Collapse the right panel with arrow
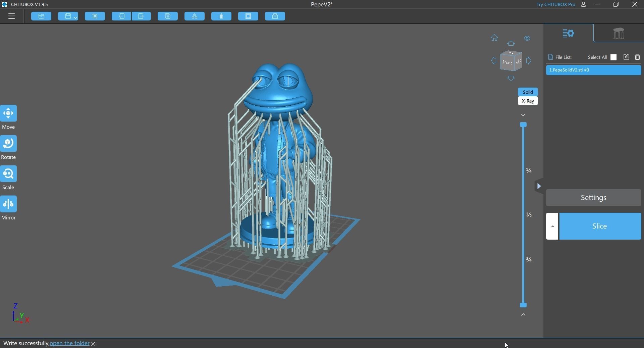This screenshot has width=644, height=348. click(539, 186)
